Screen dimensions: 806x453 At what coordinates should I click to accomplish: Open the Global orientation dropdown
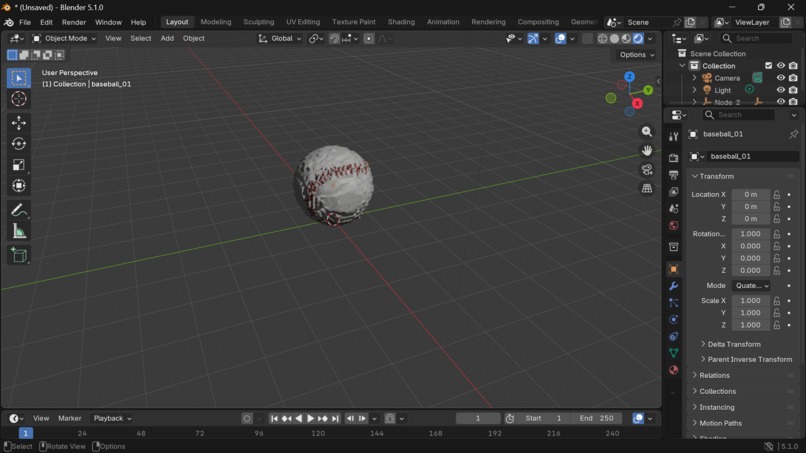click(x=280, y=39)
